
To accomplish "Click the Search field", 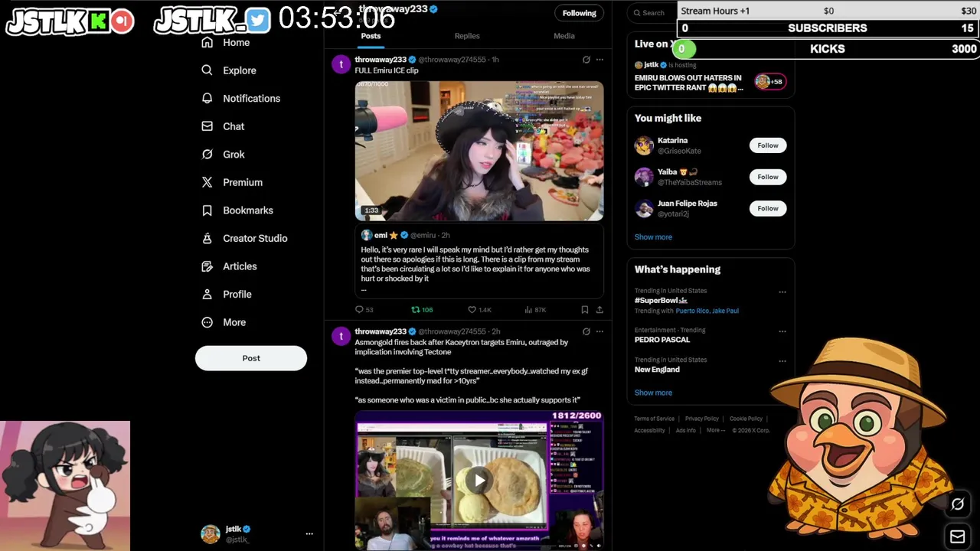I will [652, 13].
